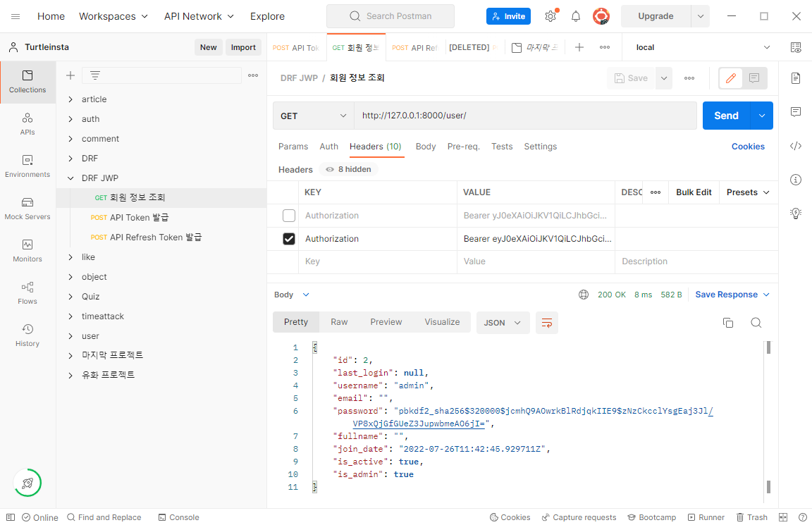Click the Invite button
812x525 pixels.
click(x=508, y=17)
